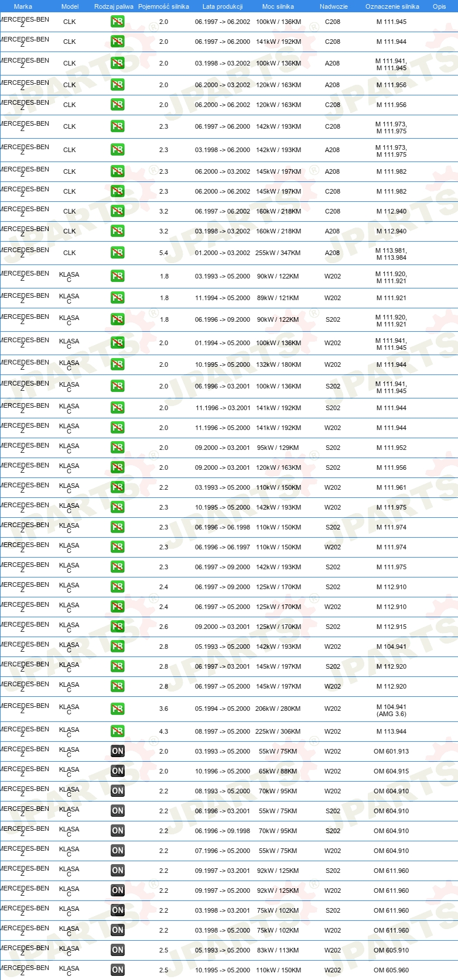Click petrol icon for Klasa C W202 M 111.974
The width and height of the screenshot is (458, 980).
tap(117, 548)
